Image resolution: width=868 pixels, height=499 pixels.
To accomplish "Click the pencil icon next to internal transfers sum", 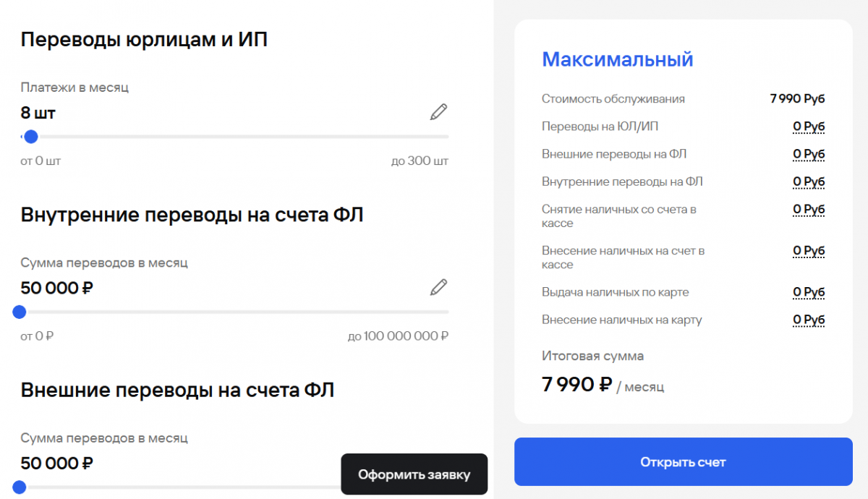I will point(438,287).
